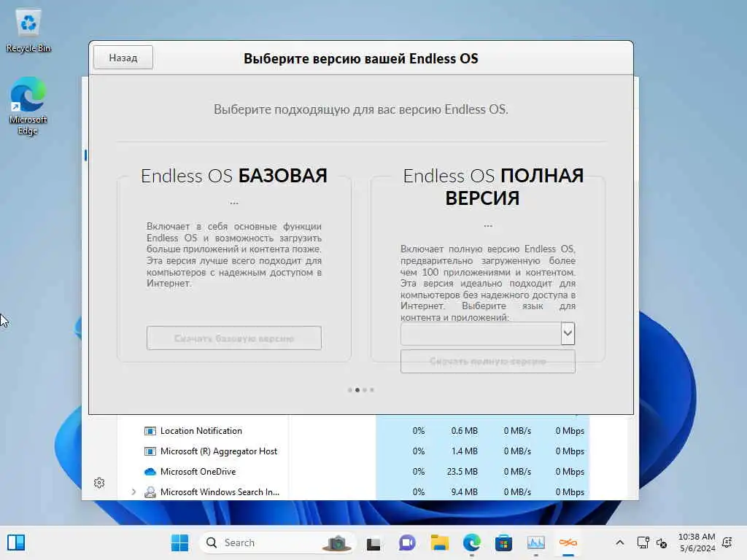Image resolution: width=747 pixels, height=560 pixels.
Task: Open the notification bell icon
Action: coord(727,542)
